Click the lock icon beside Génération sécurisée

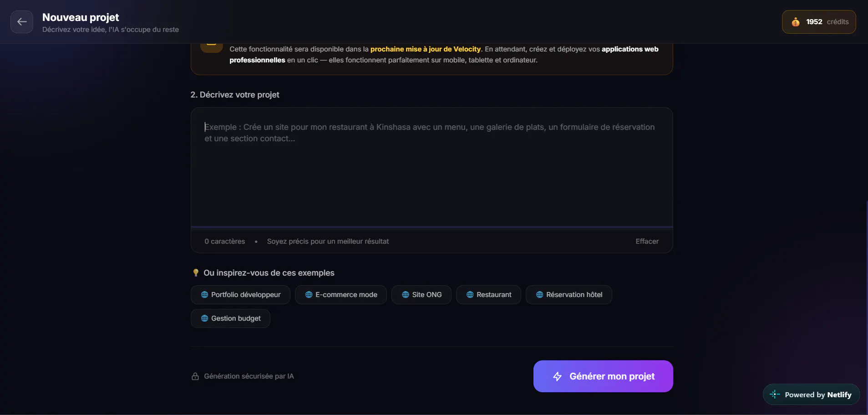(x=195, y=376)
